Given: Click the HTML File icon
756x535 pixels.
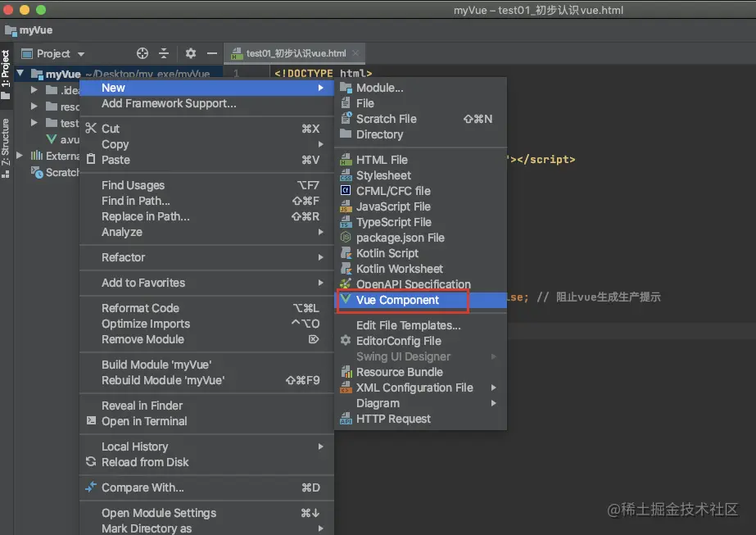Looking at the screenshot, I should (346, 160).
